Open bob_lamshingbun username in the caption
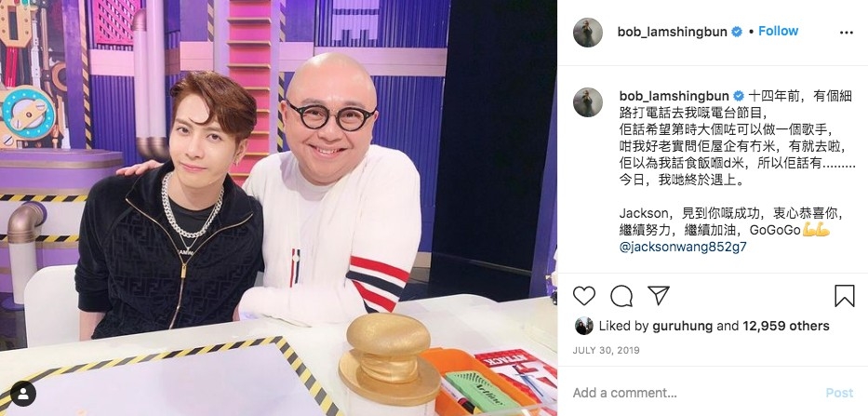 tap(674, 97)
